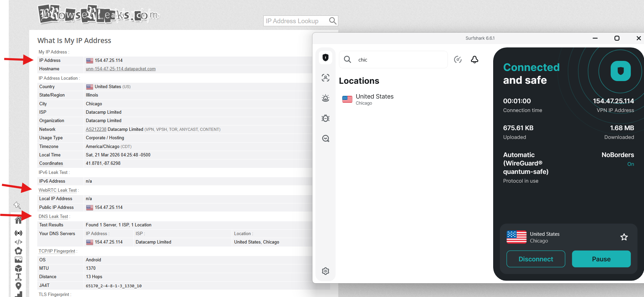644x297 pixels.
Task: Open the TCP/IP Fingerprint link
Action: coord(57,251)
